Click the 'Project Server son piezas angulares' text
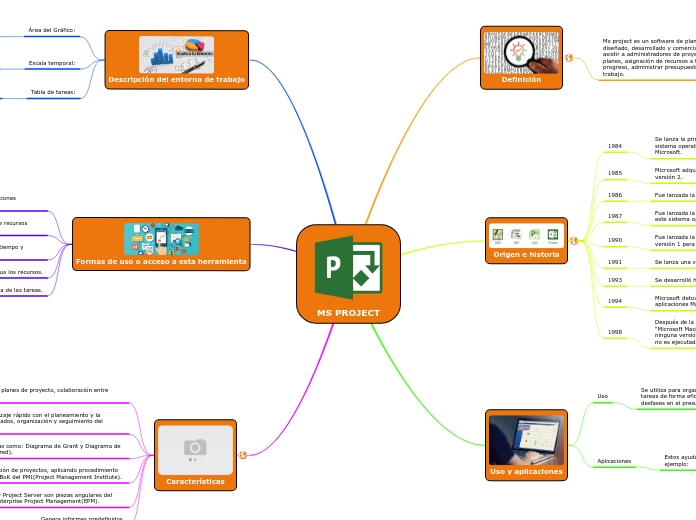This screenshot has height=520, width=696. [x=56, y=498]
